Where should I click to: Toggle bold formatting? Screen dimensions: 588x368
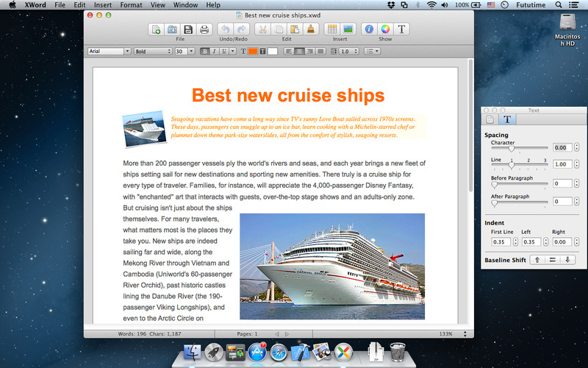coord(204,52)
